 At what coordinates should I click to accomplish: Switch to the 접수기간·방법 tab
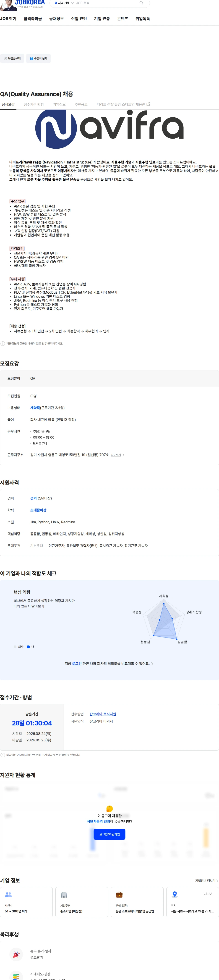tap(34, 104)
